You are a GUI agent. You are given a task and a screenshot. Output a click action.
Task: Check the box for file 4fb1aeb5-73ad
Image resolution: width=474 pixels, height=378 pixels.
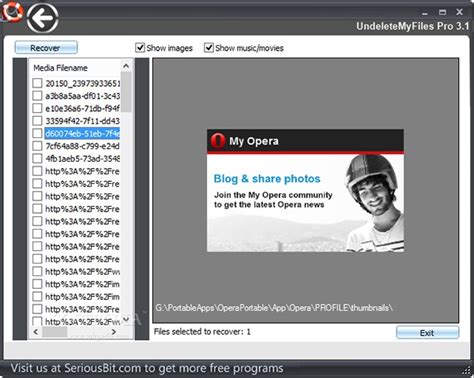(37, 158)
